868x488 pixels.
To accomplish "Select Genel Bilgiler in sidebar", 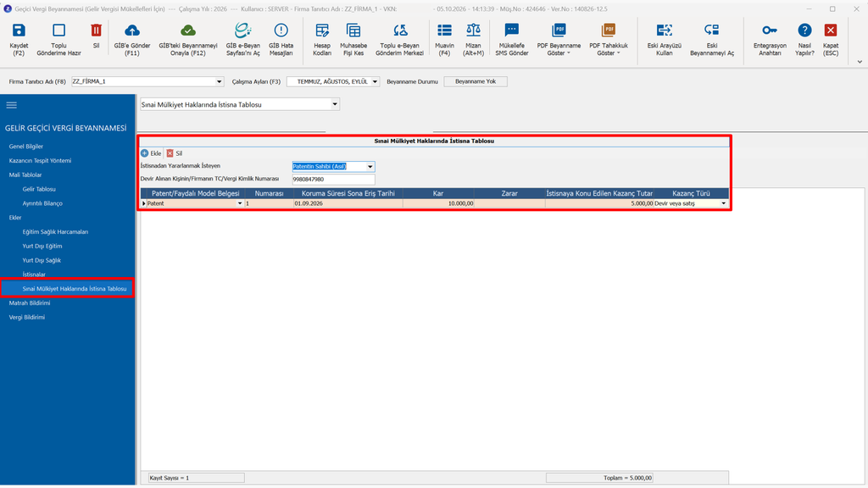I will tap(26, 147).
